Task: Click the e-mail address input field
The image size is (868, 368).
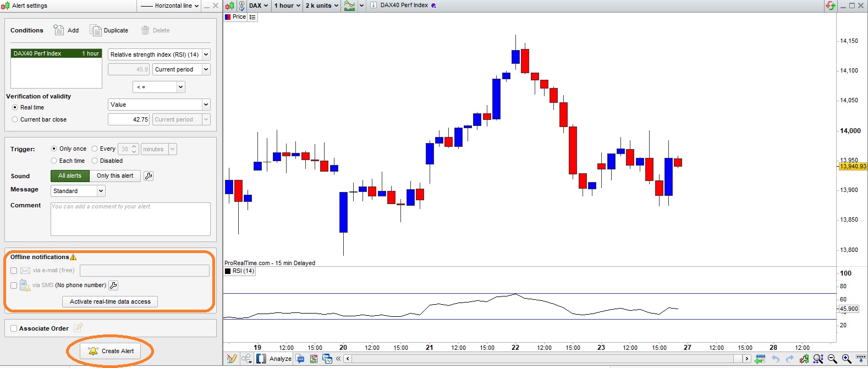Action: [x=145, y=271]
